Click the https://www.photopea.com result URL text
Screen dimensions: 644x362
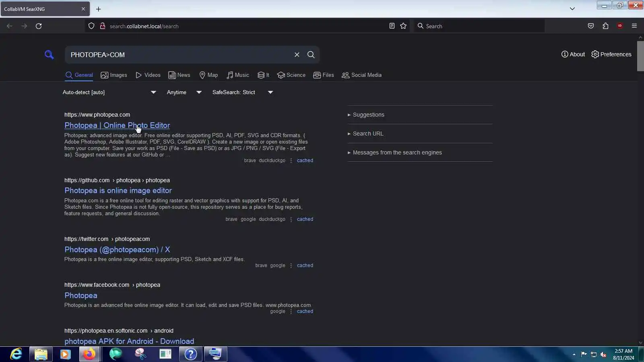coord(97,115)
